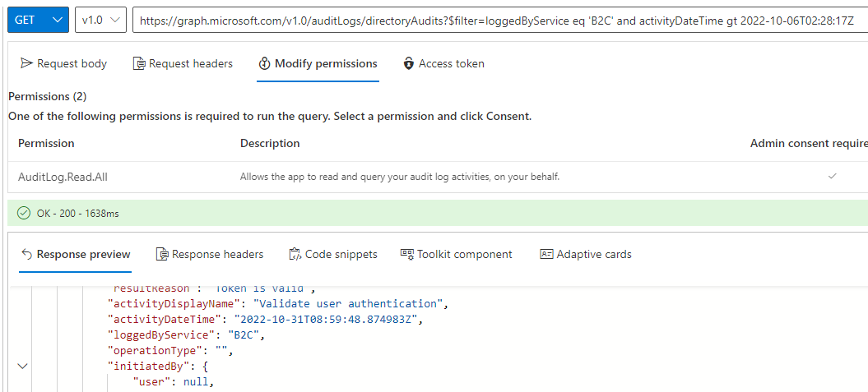
Task: Open the Request body tab
Action: pos(63,63)
